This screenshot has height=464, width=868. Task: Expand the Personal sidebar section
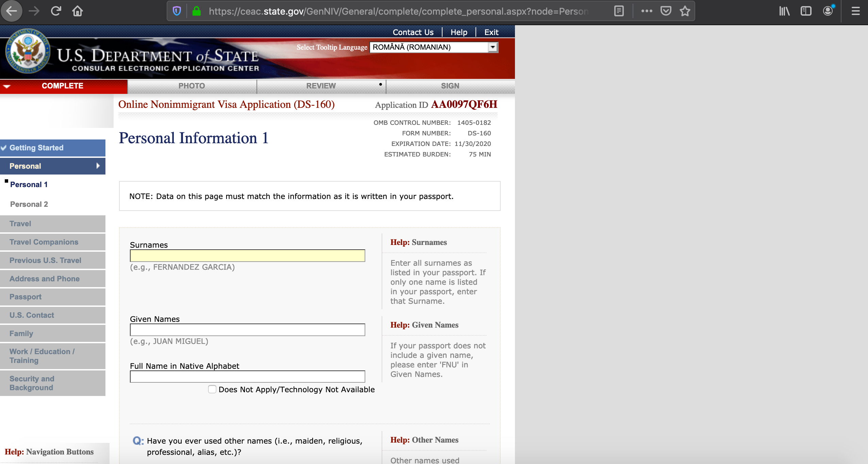[99, 166]
